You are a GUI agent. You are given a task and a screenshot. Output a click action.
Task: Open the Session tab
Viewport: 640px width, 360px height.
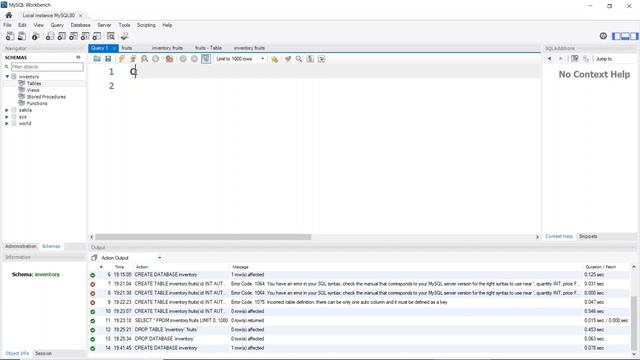coord(43,353)
